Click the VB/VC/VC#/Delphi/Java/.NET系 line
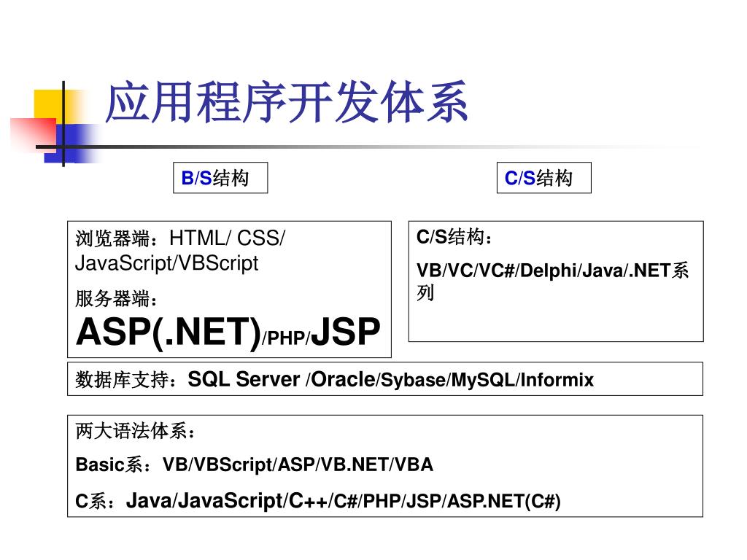Image resolution: width=747 pixels, height=560 pixels. click(x=553, y=271)
